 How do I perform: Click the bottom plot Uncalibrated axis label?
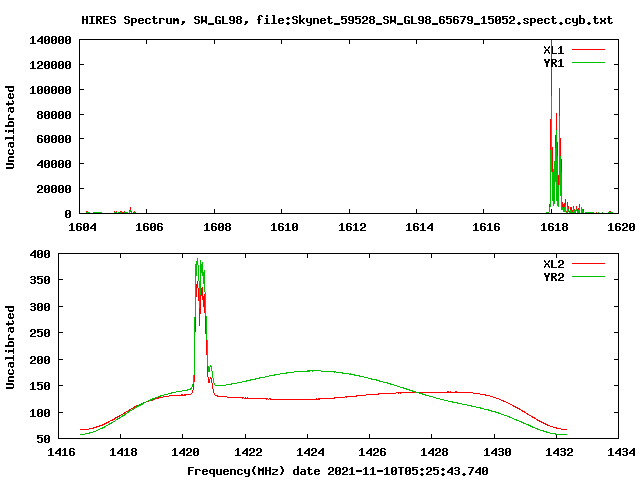tap(10, 347)
